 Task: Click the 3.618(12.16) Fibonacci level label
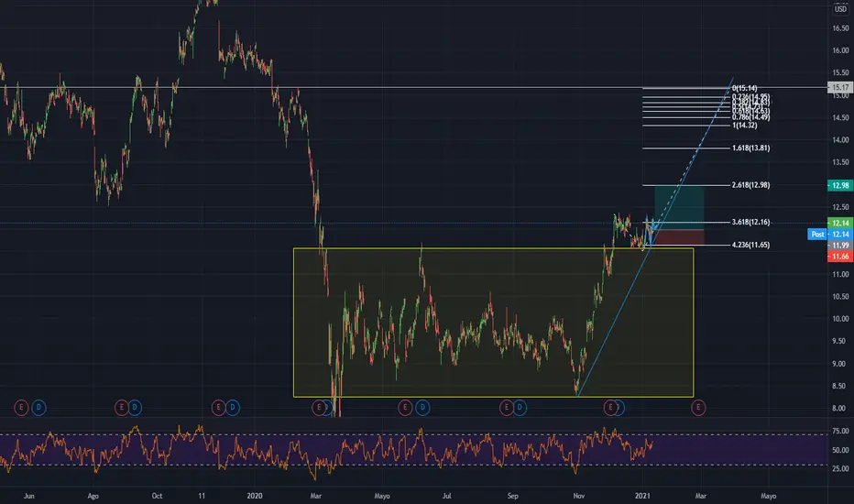[751, 223]
